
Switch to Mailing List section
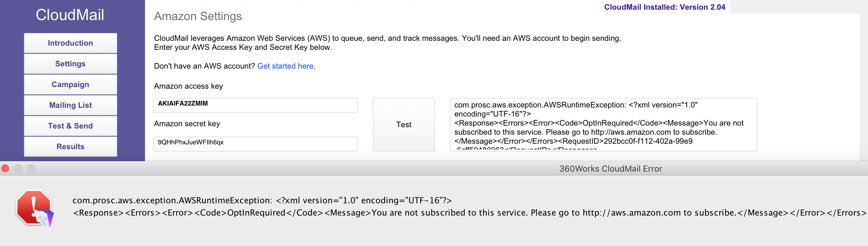point(71,105)
